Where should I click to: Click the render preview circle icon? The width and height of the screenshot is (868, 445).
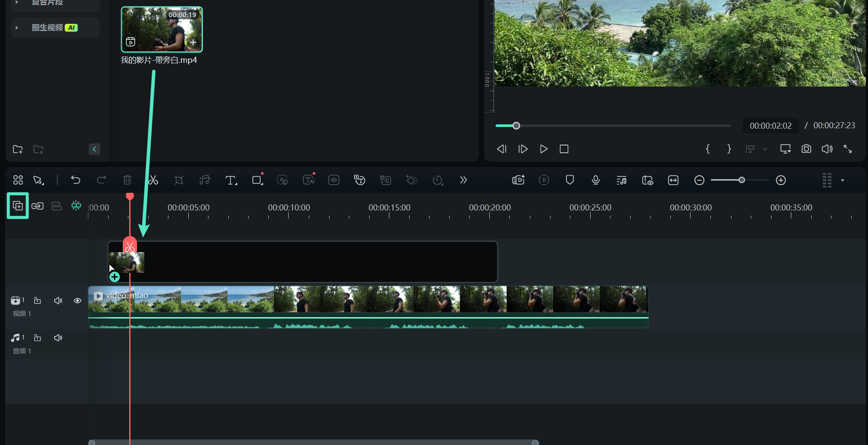(544, 180)
